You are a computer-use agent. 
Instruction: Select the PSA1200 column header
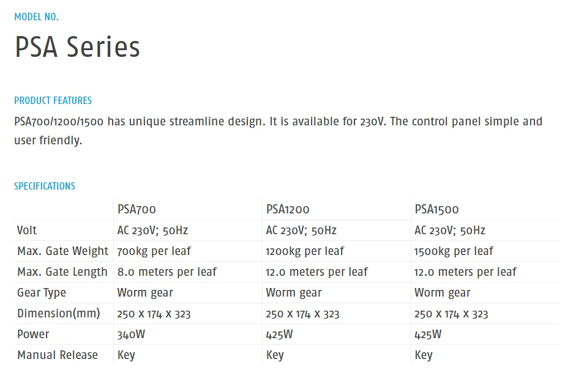pos(288,209)
